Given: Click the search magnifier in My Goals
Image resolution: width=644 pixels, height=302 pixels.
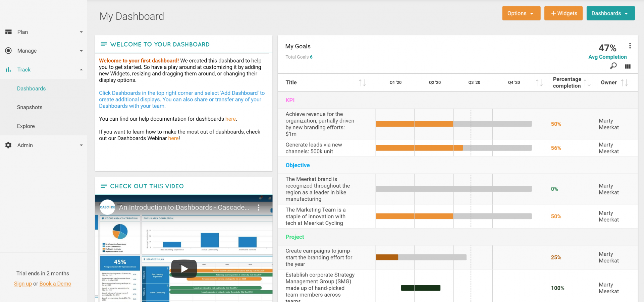Looking at the screenshot, I should click(613, 66).
